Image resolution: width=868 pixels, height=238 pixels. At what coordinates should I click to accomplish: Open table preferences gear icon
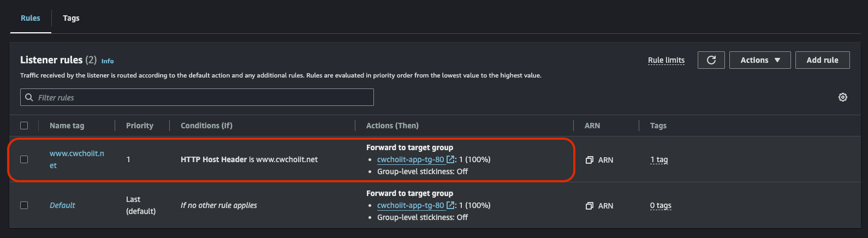[x=842, y=97]
